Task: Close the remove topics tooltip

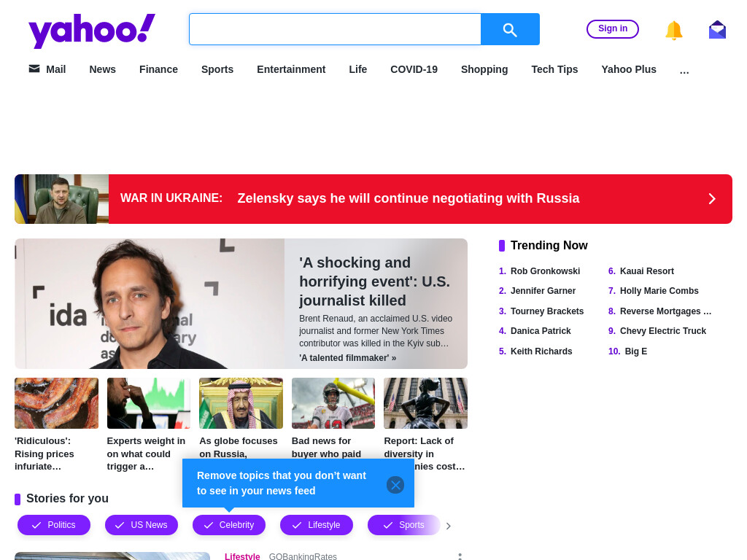Action: 395,485
